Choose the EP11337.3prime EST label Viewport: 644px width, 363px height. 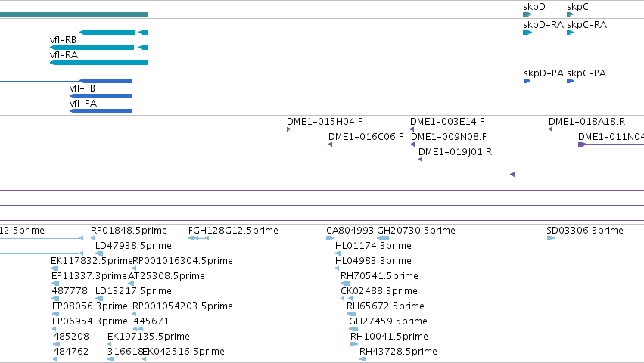tap(89, 276)
